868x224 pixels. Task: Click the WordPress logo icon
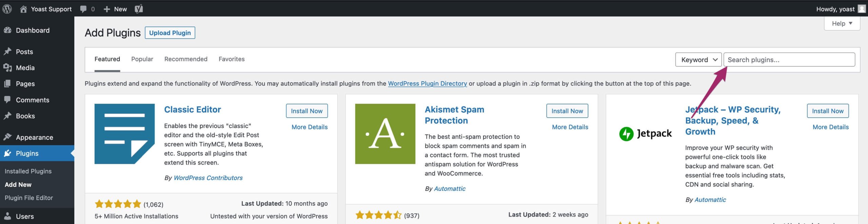[7, 9]
